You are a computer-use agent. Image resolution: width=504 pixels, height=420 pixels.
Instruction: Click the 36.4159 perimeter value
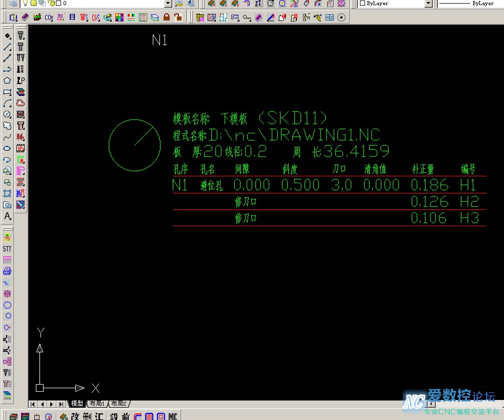point(356,151)
